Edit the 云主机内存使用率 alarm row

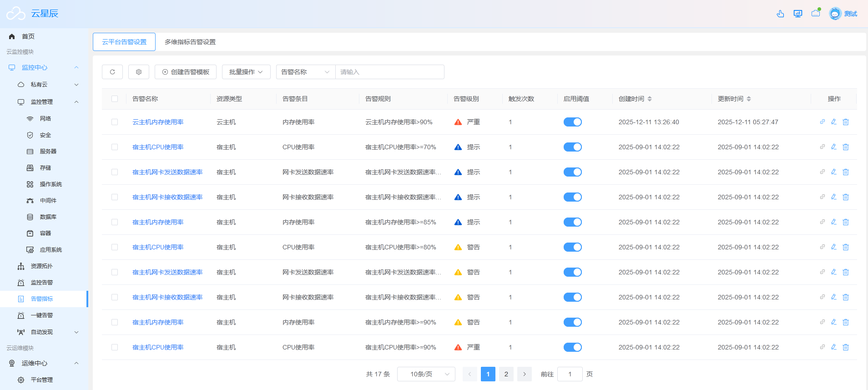coord(834,122)
